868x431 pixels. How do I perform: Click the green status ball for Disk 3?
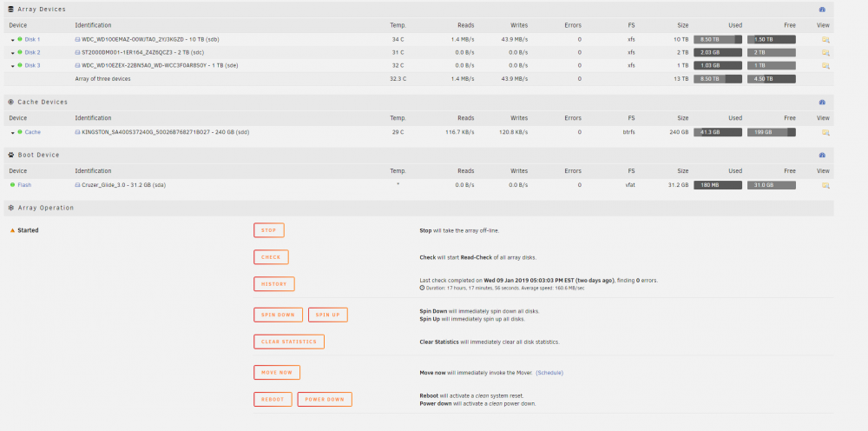point(20,65)
